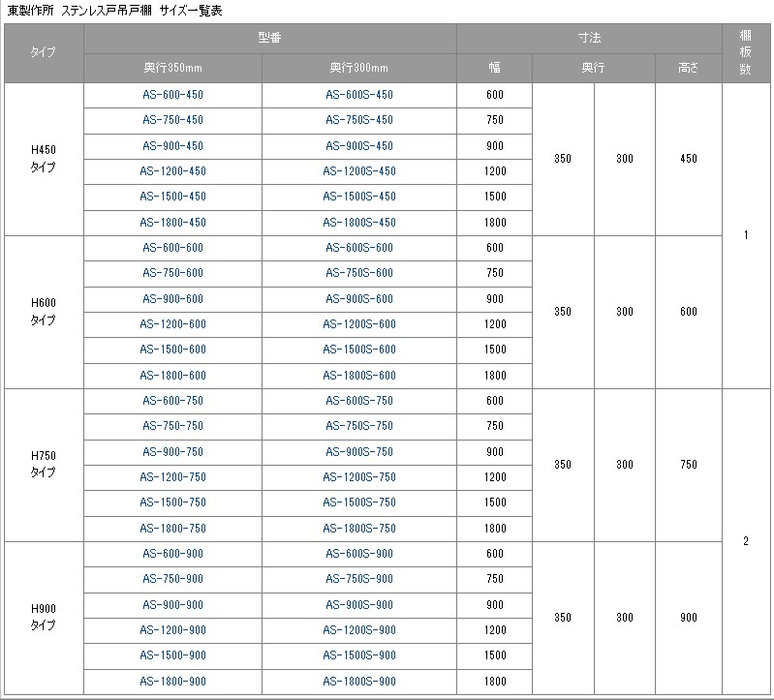Open the AS-1800S-450 product link
The height and width of the screenshot is (700, 774).
point(358,223)
